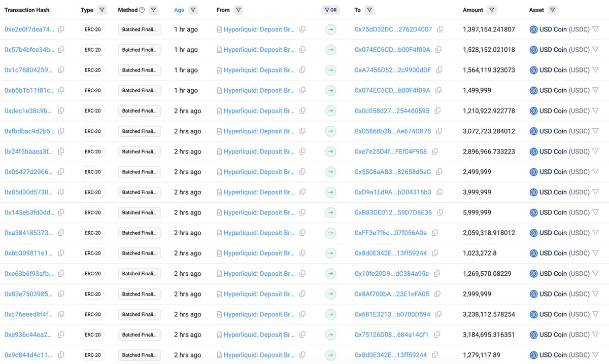The height and width of the screenshot is (364, 609).
Task: Copy recipient address 0x681E3213...b0700D594
Action: 438,314
